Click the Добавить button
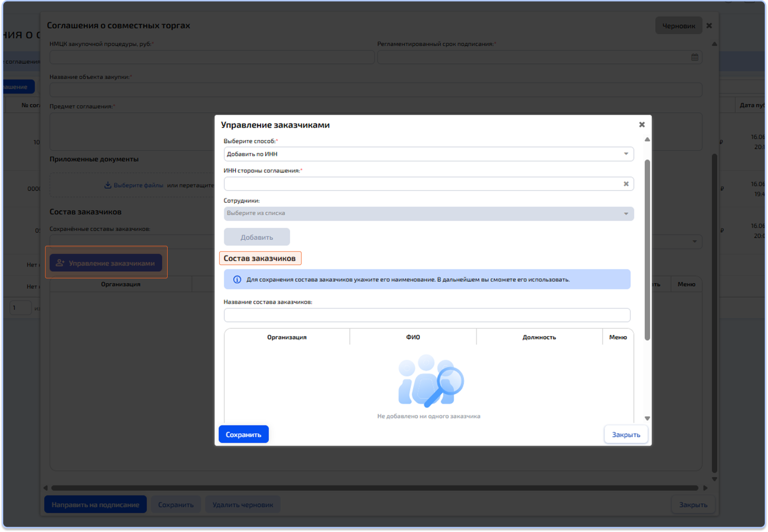Image resolution: width=768 pixels, height=532 pixels. point(257,237)
